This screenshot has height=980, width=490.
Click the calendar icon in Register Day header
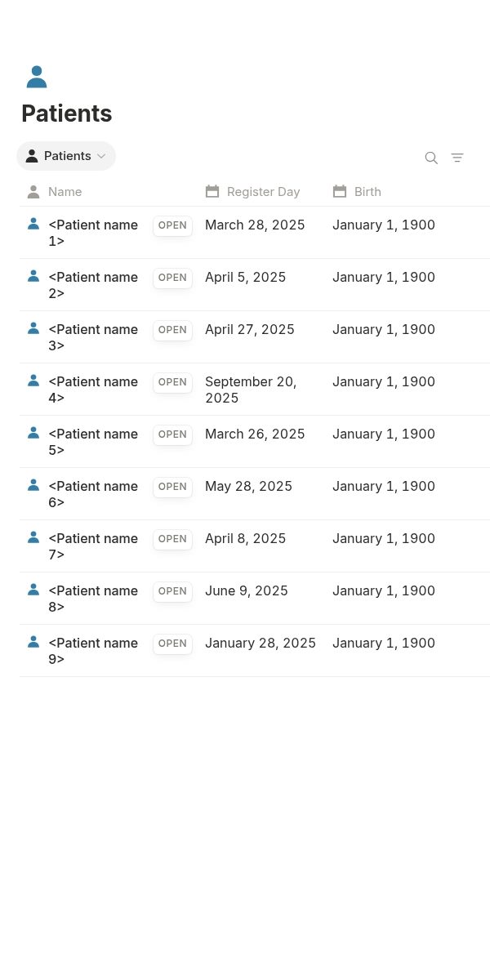[x=212, y=191]
